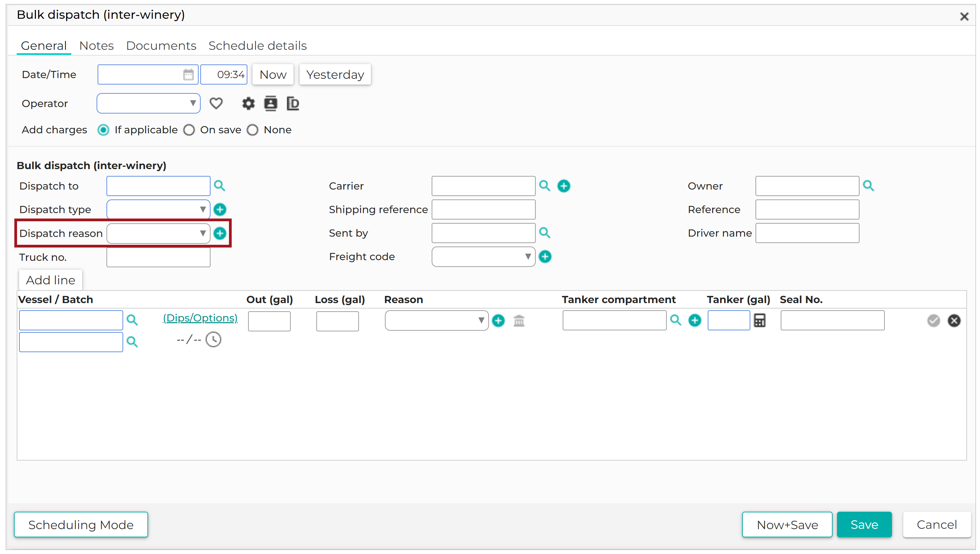Add new Dispatch type with plus icon
Viewport: 980px width, 554px height.
coord(220,210)
